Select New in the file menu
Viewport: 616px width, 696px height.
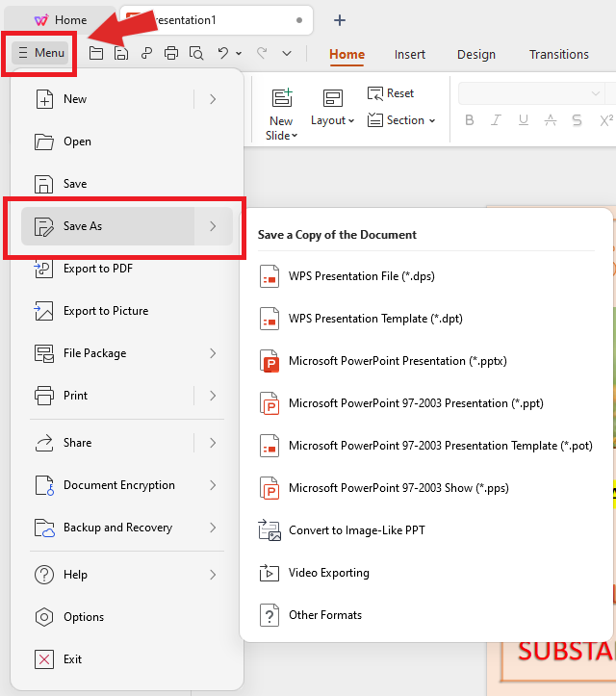click(x=108, y=99)
